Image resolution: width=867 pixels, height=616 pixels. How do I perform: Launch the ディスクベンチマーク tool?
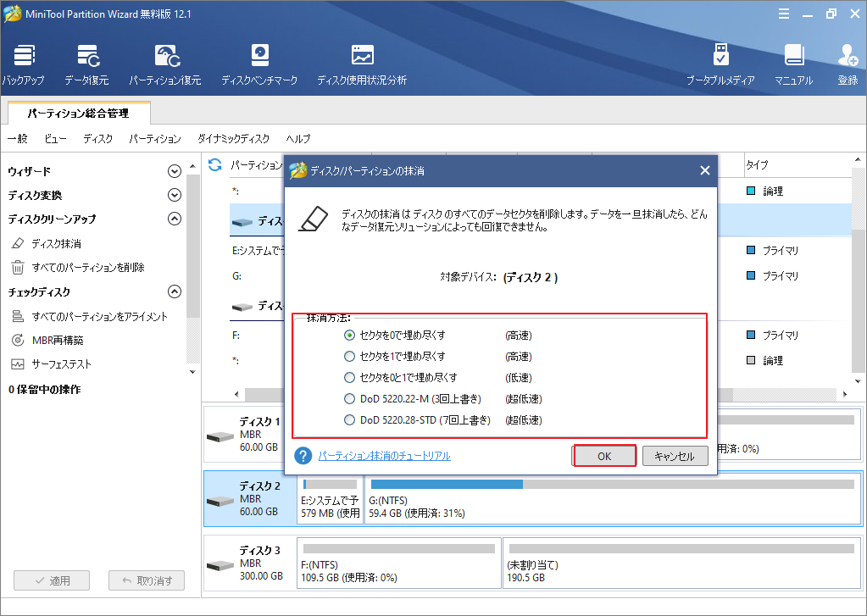click(259, 57)
